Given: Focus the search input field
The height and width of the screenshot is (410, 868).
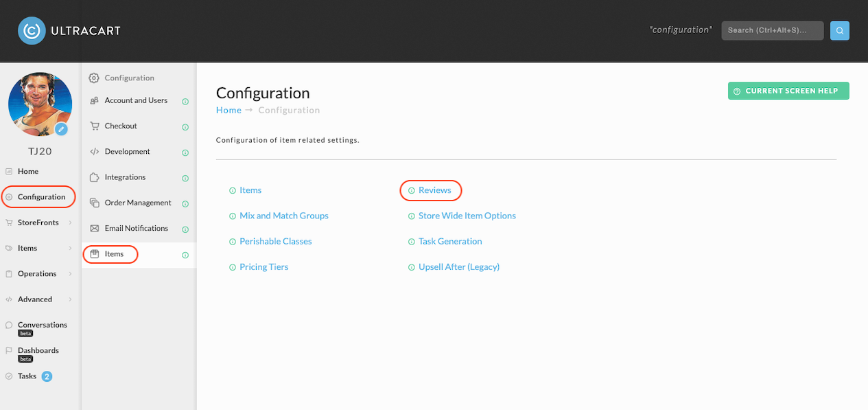Looking at the screenshot, I should pyautogui.click(x=773, y=30).
